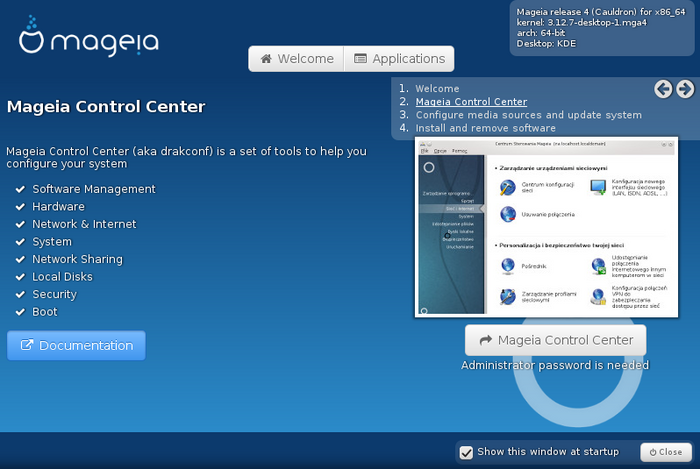The image size is (700, 469).
Task: Click the 'System' list item
Action: [x=52, y=242]
